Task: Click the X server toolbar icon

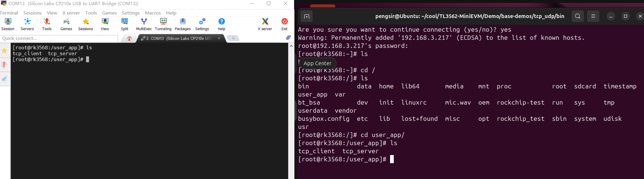Action: point(265,24)
